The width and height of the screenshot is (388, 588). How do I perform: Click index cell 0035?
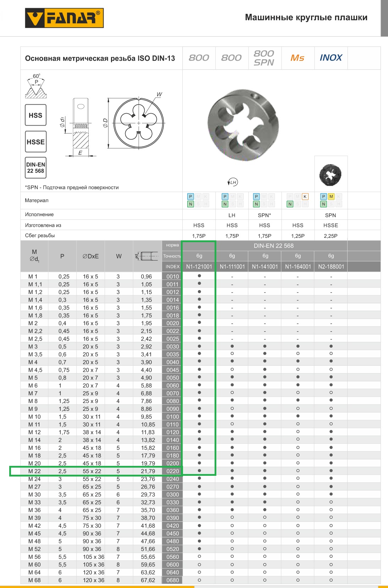tap(173, 354)
